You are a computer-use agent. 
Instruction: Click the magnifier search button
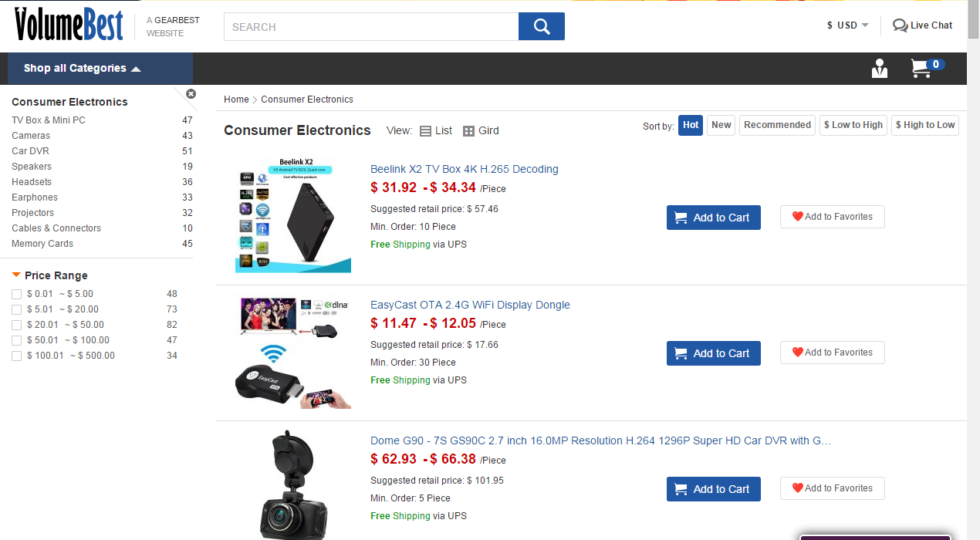541,27
